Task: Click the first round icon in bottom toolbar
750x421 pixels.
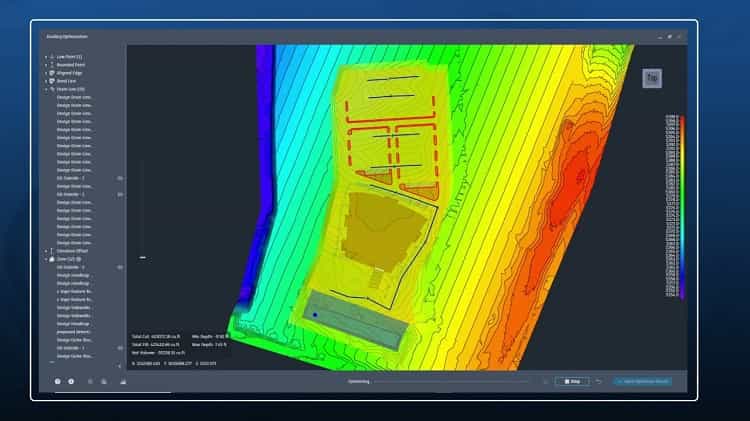Action: click(x=57, y=381)
